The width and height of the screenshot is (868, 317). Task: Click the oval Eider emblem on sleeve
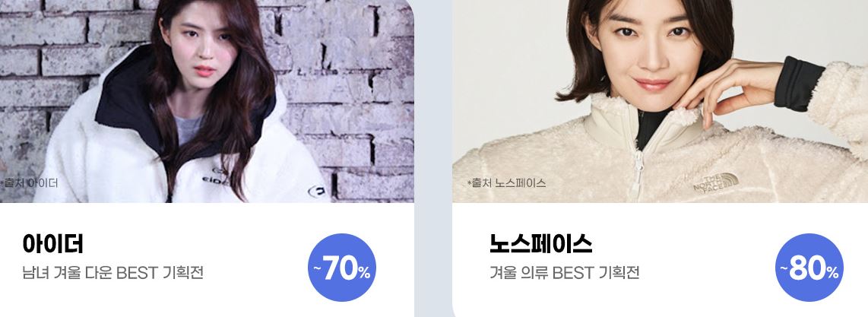pyautogui.click(x=316, y=192)
